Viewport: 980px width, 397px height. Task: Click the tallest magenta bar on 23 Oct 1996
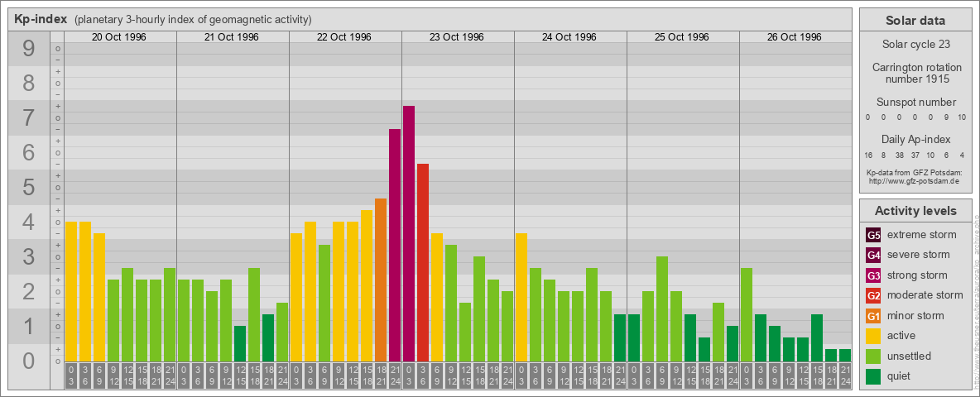coord(409,233)
